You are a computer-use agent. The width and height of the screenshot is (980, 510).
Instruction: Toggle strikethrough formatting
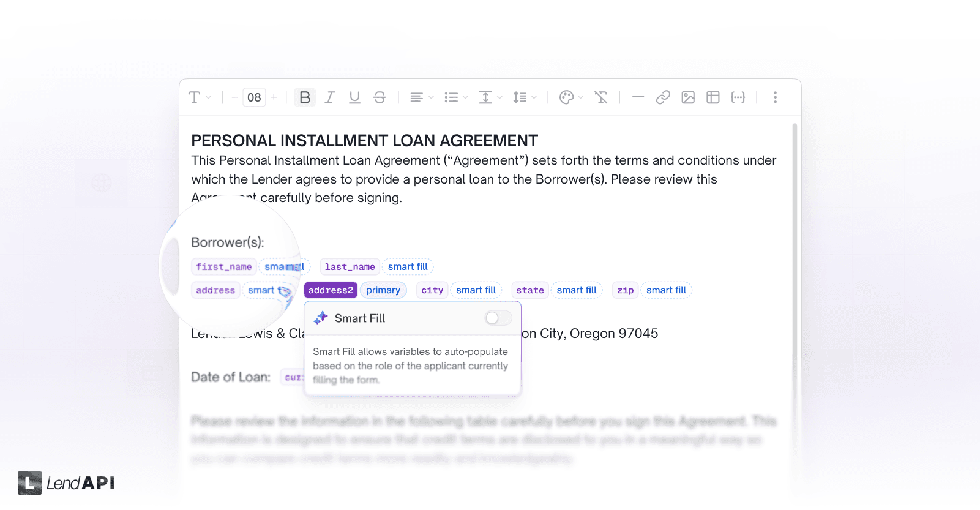coord(380,97)
